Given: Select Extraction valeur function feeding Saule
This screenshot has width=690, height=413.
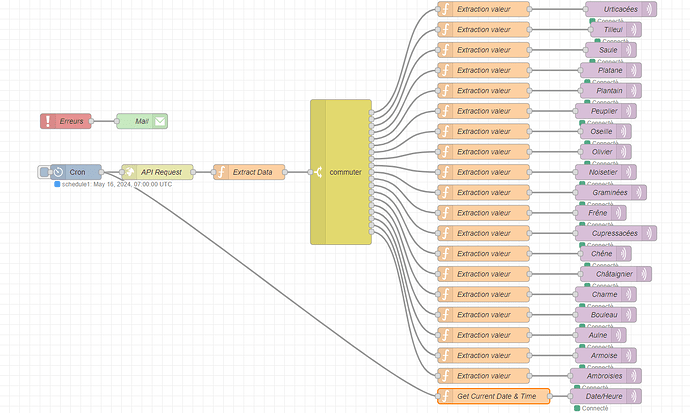Looking at the screenshot, I should coord(484,50).
